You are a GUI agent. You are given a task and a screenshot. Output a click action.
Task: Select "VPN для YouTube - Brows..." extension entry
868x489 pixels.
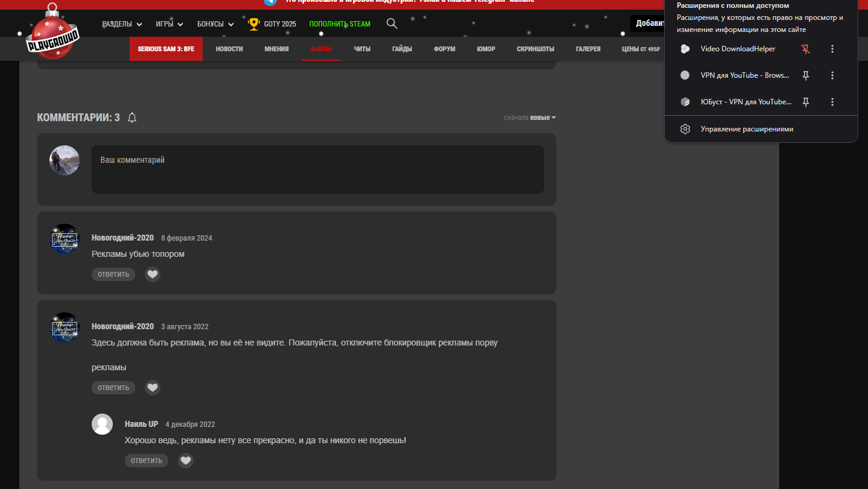pyautogui.click(x=746, y=75)
